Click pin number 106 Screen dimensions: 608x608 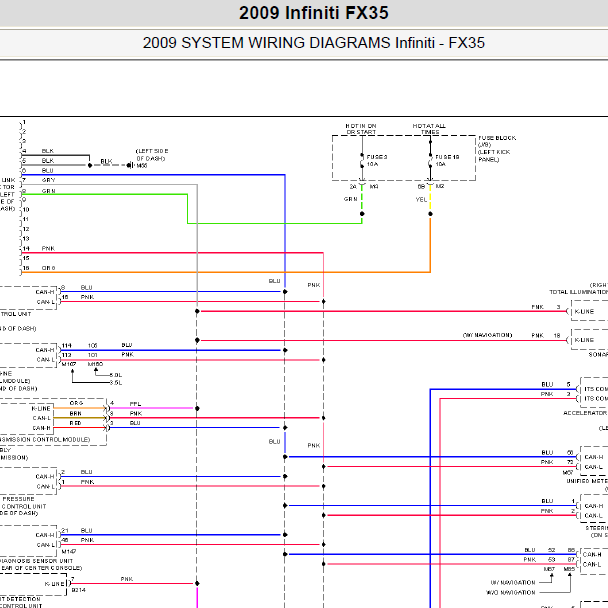click(92, 345)
